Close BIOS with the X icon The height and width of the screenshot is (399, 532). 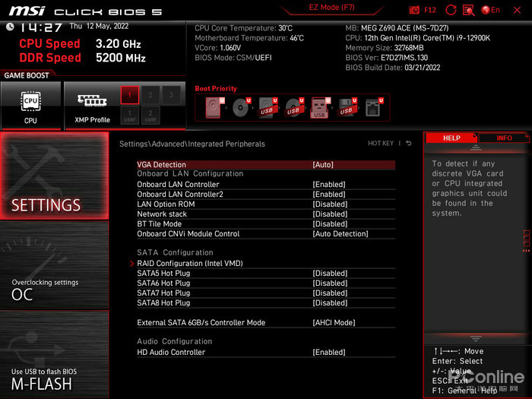pos(517,10)
